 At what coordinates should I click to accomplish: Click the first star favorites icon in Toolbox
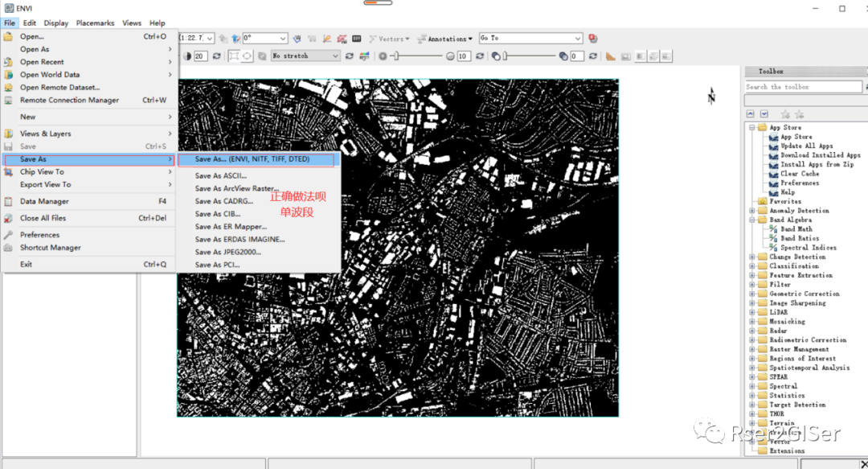tap(785, 114)
